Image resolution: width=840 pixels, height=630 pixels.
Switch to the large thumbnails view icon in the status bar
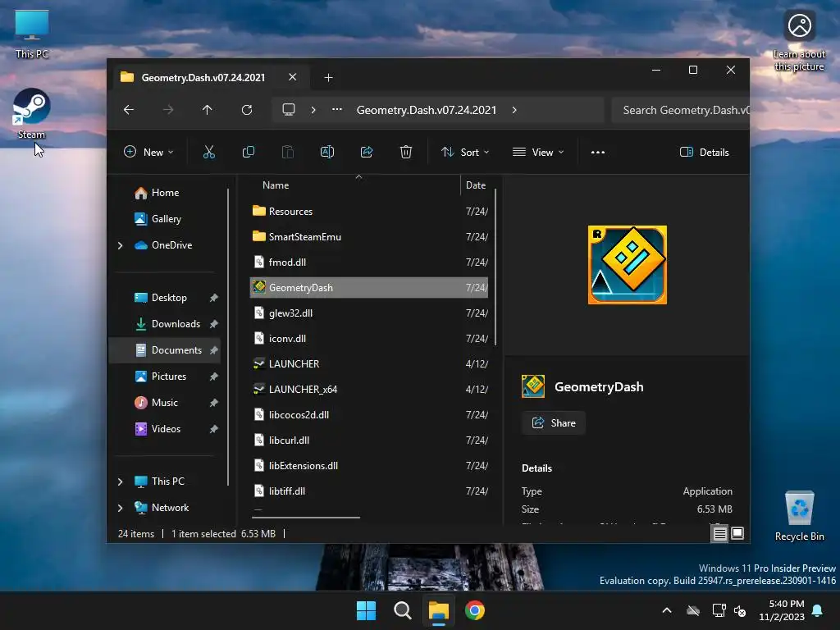pyautogui.click(x=737, y=533)
